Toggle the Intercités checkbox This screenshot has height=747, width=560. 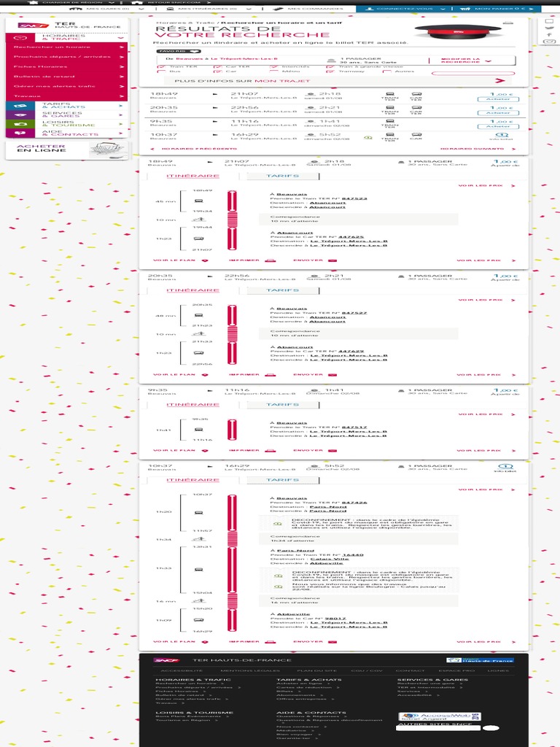[x=274, y=67]
